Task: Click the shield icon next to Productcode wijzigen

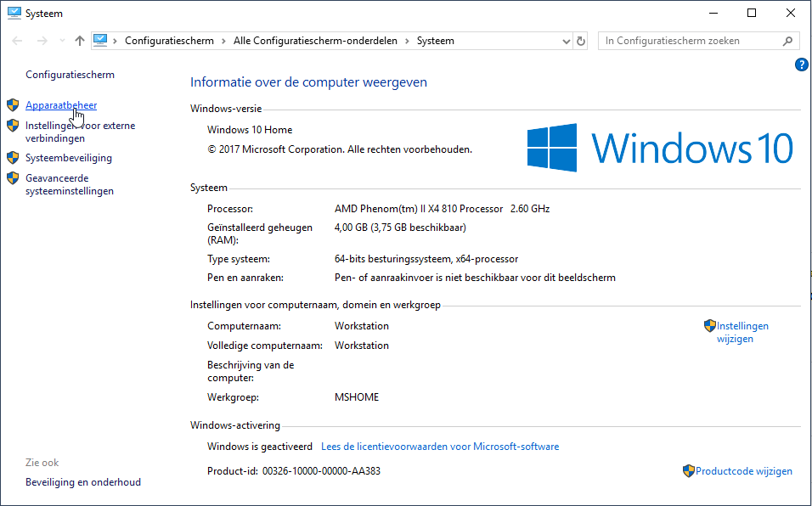Action: [x=689, y=471]
